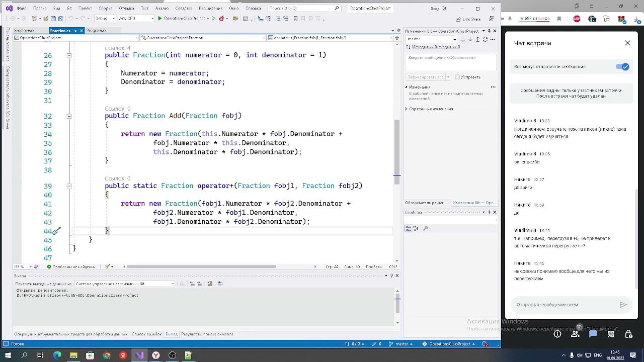Close the Git Changes panel
Screen dimensions: 644x362
(x=495, y=31)
